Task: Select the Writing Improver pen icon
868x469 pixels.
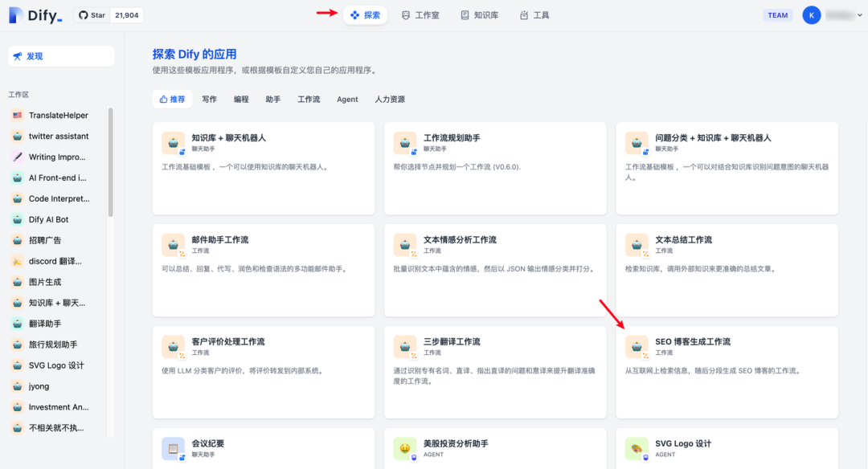Action: 18,157
